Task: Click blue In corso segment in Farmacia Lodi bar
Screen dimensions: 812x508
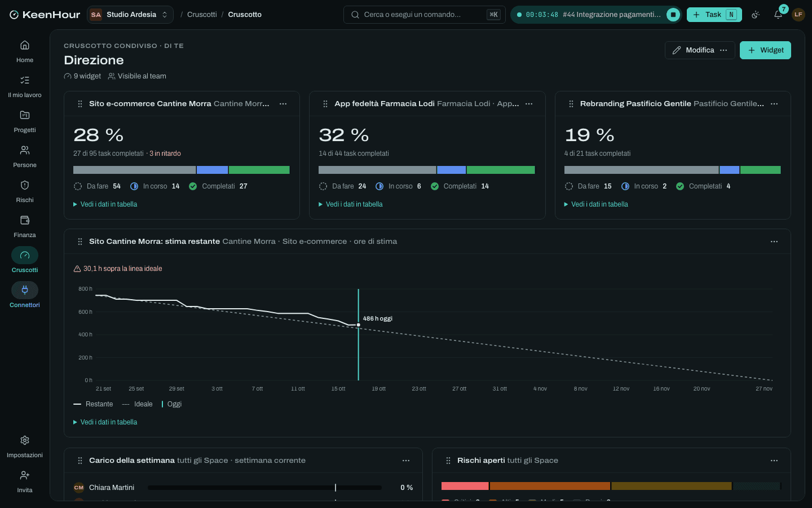Action: [452, 170]
